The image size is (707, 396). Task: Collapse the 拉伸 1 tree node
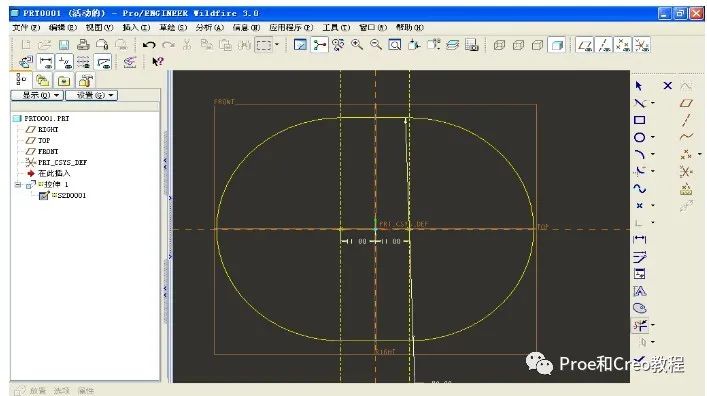click(x=18, y=184)
